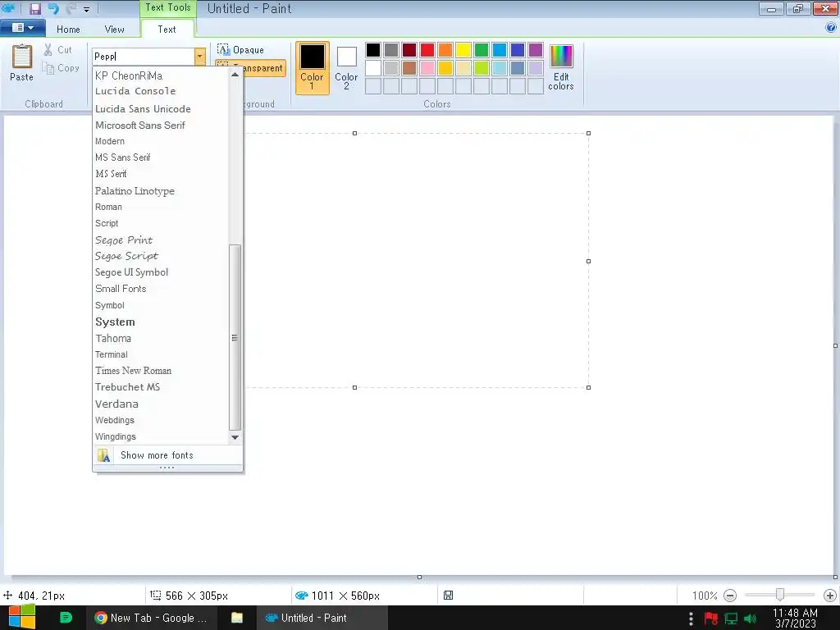Viewport: 840px width, 630px height.
Task: Open New Tab Google Chrome taskbar item
Action: point(151,618)
